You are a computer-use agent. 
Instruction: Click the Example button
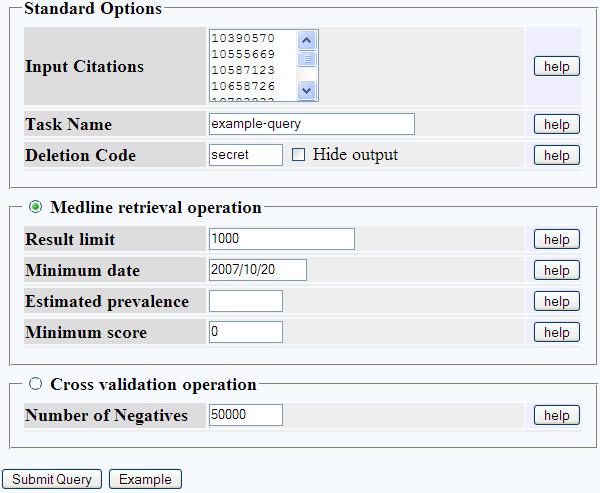pos(145,480)
